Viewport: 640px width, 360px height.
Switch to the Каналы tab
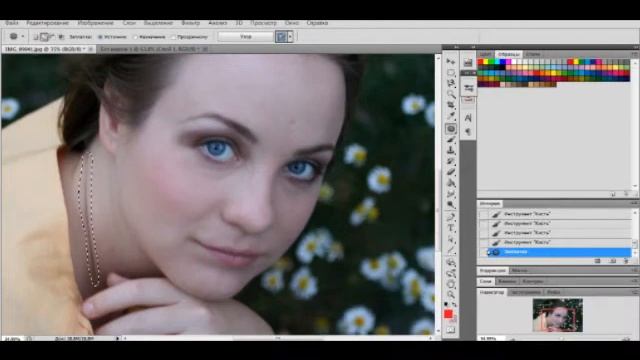click(507, 281)
